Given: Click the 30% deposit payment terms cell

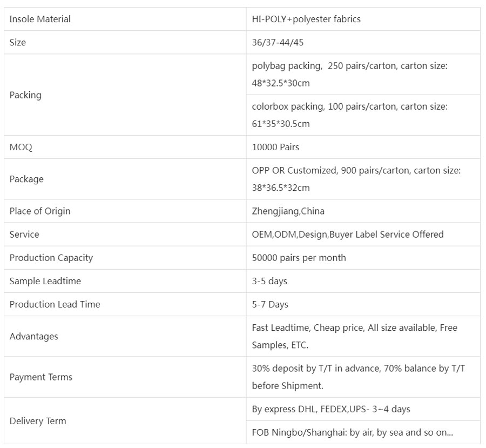Looking at the screenshot, I should click(358, 377).
